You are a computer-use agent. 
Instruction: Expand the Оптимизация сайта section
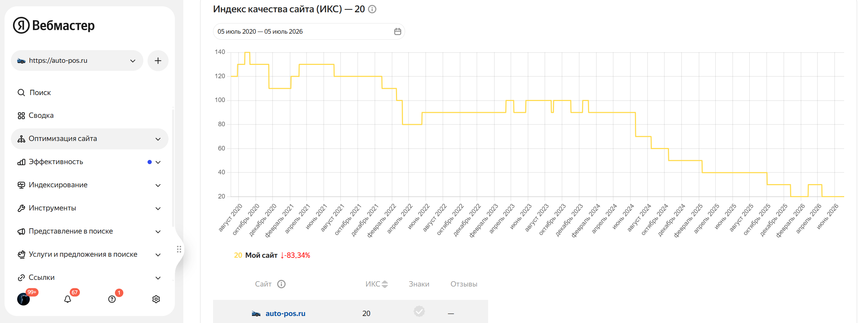click(x=90, y=139)
